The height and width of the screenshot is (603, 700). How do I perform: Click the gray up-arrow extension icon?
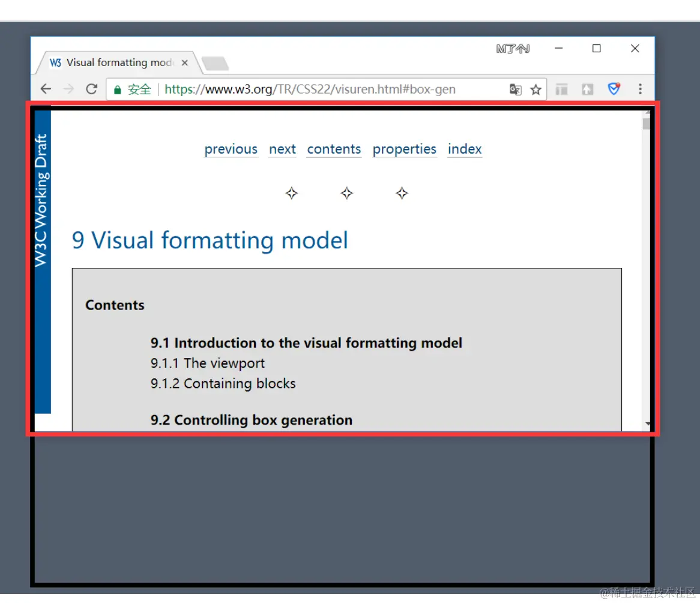(x=587, y=89)
